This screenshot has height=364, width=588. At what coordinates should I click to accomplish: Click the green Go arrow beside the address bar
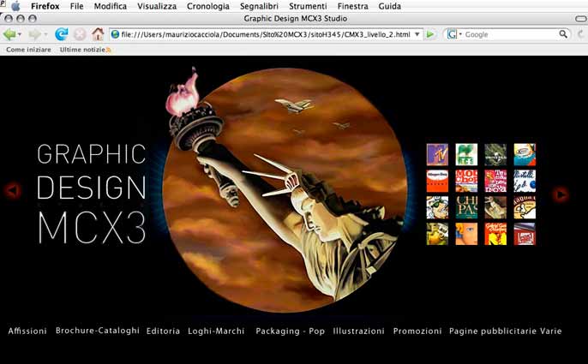tap(430, 34)
